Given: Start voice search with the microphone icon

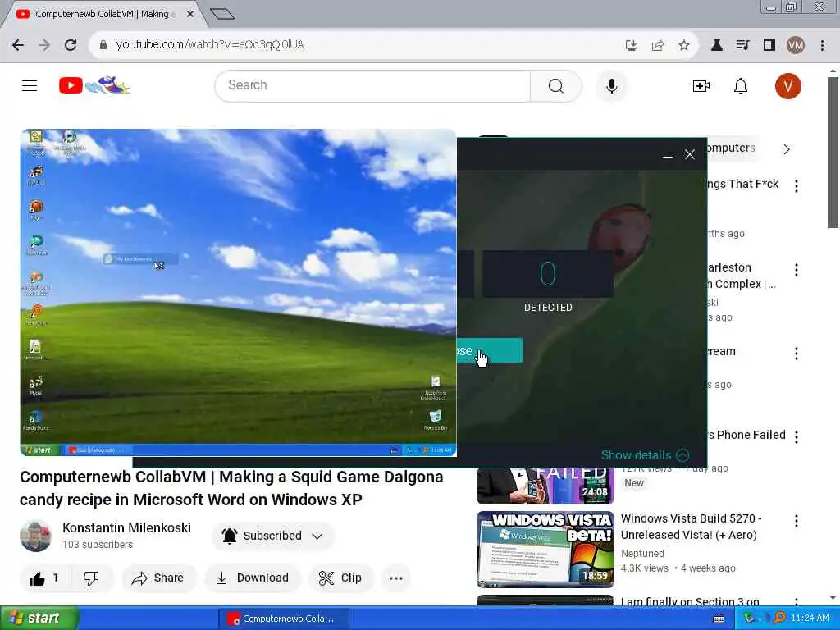Looking at the screenshot, I should (611, 85).
